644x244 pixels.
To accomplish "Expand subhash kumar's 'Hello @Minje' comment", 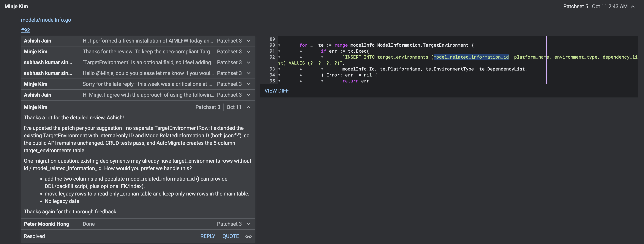I will click(249, 73).
